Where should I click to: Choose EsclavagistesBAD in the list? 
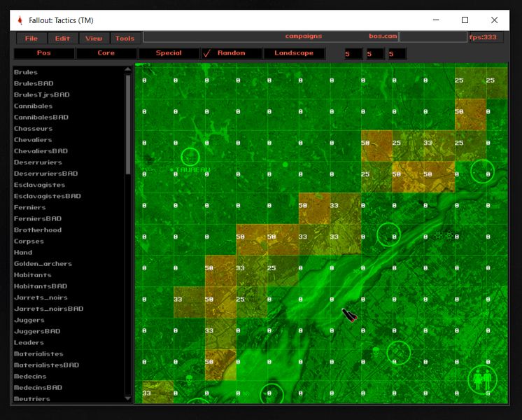[x=48, y=196]
